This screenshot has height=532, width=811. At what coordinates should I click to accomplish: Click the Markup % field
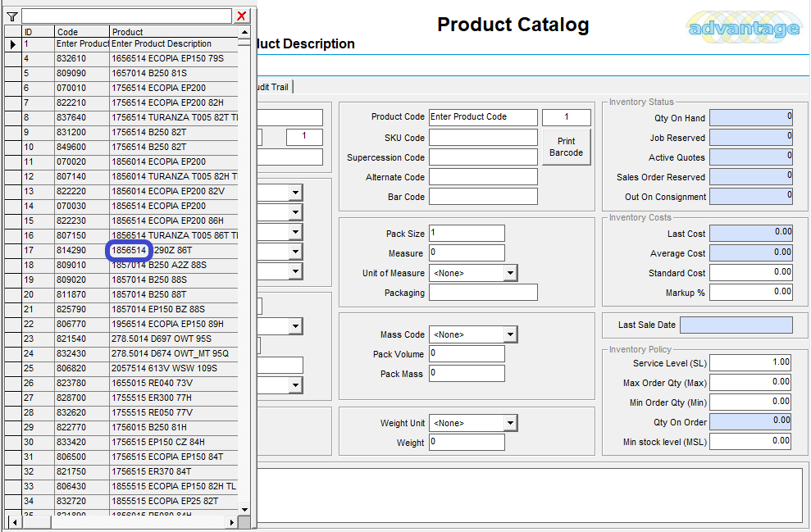point(750,292)
